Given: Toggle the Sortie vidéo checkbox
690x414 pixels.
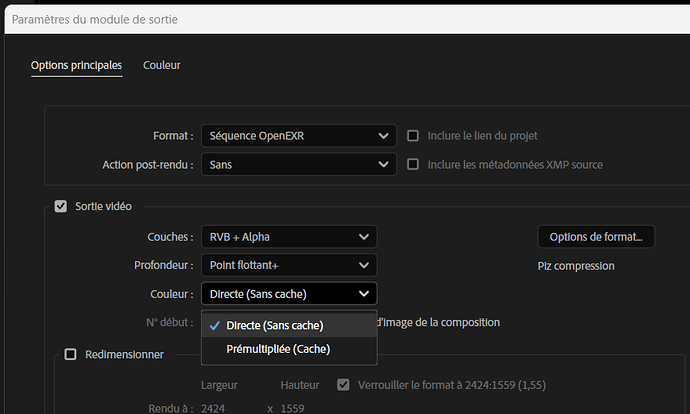Looking at the screenshot, I should (61, 206).
